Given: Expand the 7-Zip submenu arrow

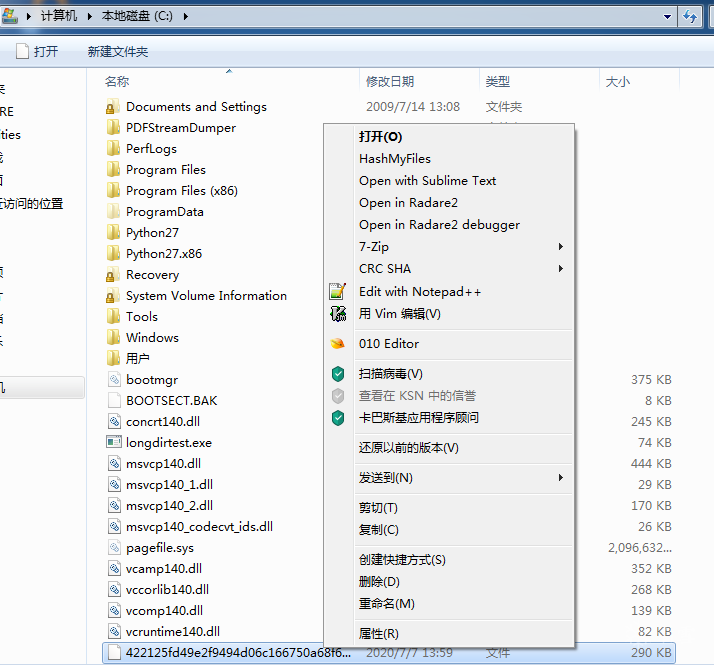Looking at the screenshot, I should click(561, 247).
